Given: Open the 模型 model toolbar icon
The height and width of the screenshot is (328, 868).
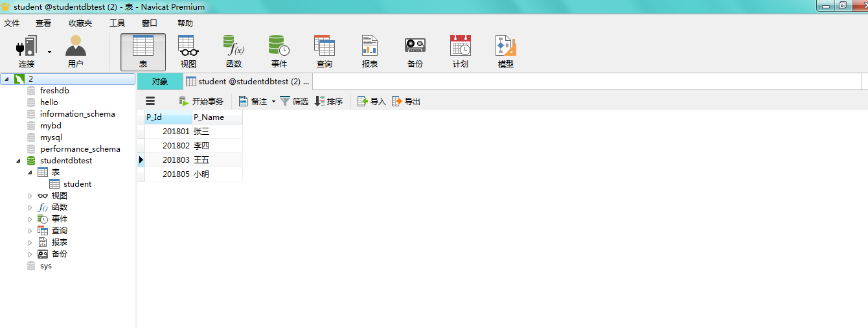Looking at the screenshot, I should pyautogui.click(x=506, y=52).
